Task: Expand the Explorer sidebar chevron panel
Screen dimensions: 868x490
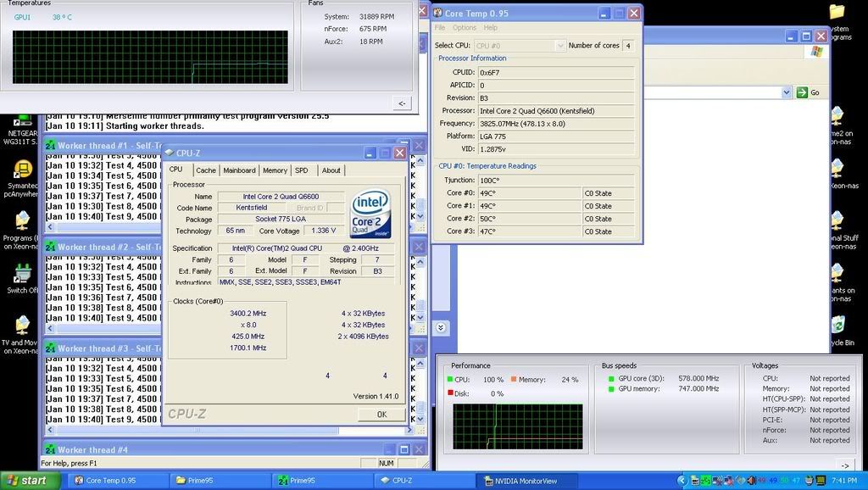Action: pos(441,328)
